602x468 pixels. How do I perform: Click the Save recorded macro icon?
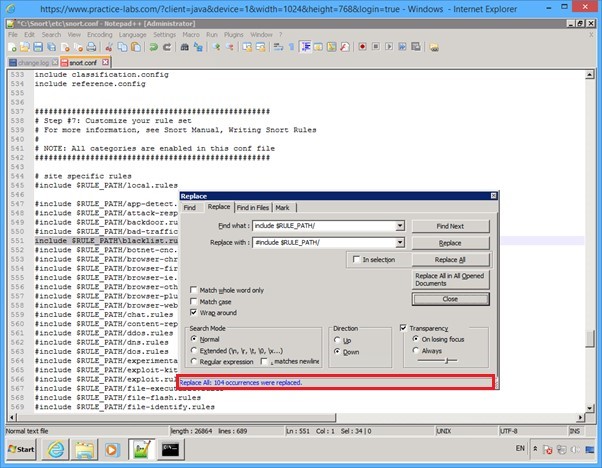click(416, 47)
